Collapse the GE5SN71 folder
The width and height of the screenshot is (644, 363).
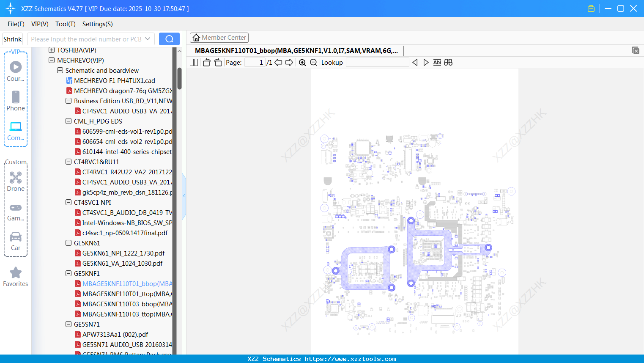tap(69, 324)
